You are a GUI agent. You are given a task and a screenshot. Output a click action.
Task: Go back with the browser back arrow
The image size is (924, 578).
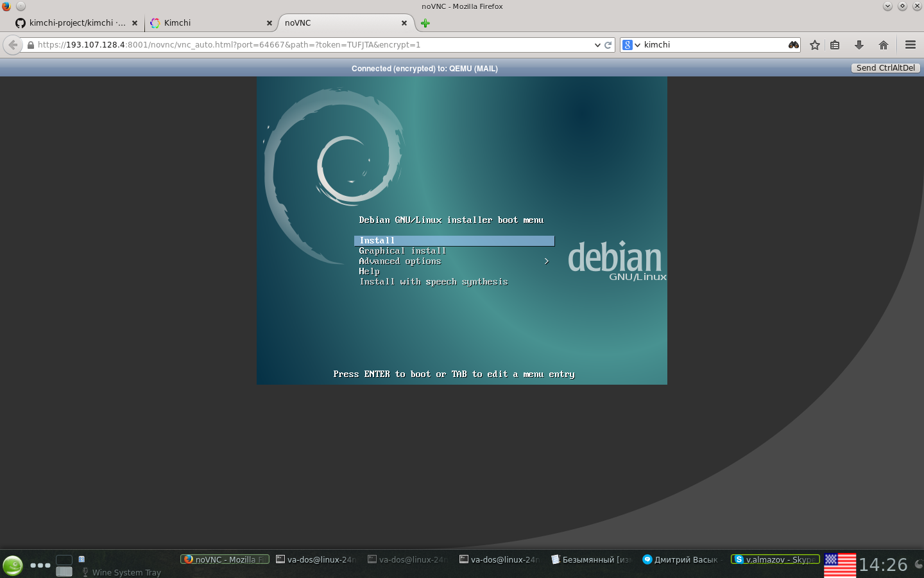click(13, 45)
